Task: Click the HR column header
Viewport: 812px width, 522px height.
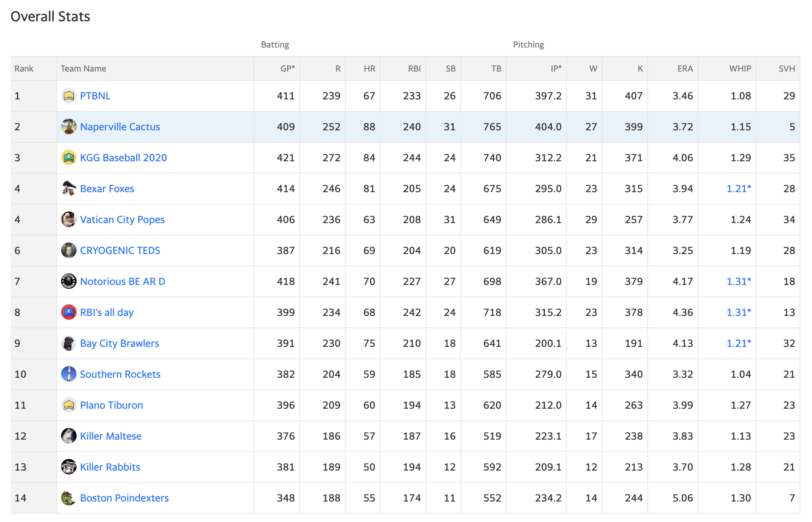Action: pyautogui.click(x=369, y=68)
